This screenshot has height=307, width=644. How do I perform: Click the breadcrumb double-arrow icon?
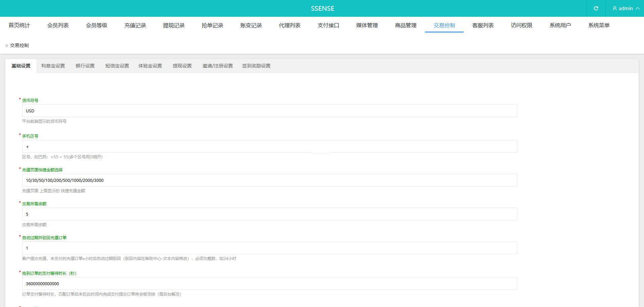pos(6,46)
